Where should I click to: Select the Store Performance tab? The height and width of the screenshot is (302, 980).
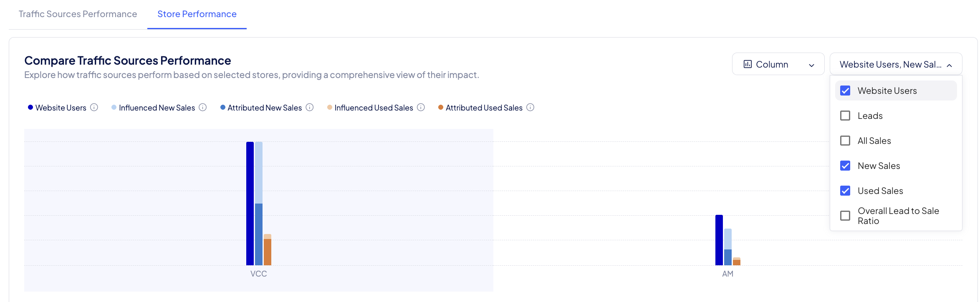point(197,14)
